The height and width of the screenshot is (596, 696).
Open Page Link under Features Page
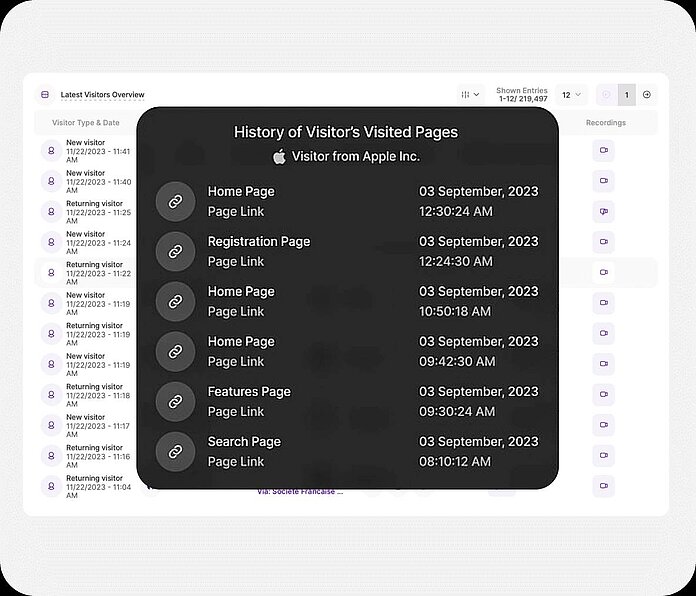click(x=236, y=411)
